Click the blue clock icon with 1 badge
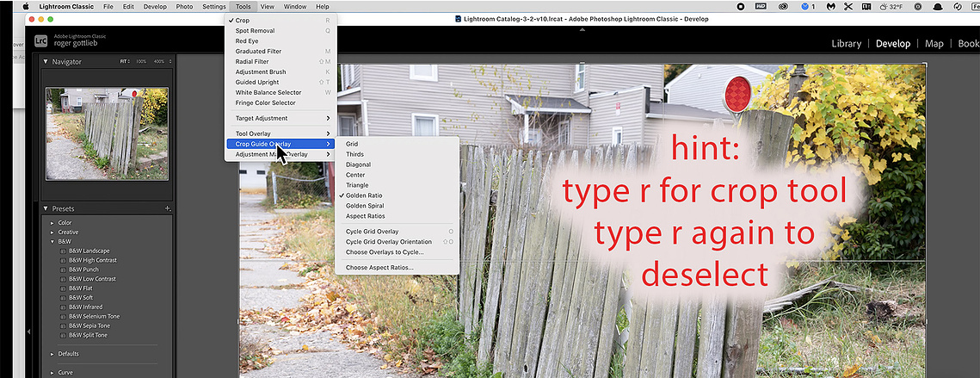 click(808, 6)
